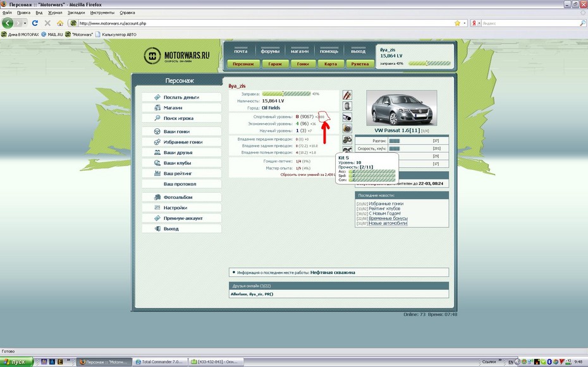This screenshot has height=367, width=588.
Task: Open the URL bar dropdown arrow
Action: pyautogui.click(x=464, y=23)
